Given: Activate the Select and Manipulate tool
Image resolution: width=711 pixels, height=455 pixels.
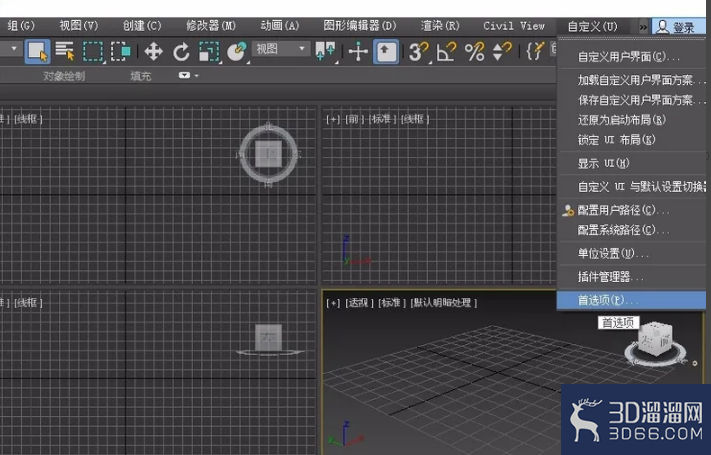Looking at the screenshot, I should coord(358,51).
